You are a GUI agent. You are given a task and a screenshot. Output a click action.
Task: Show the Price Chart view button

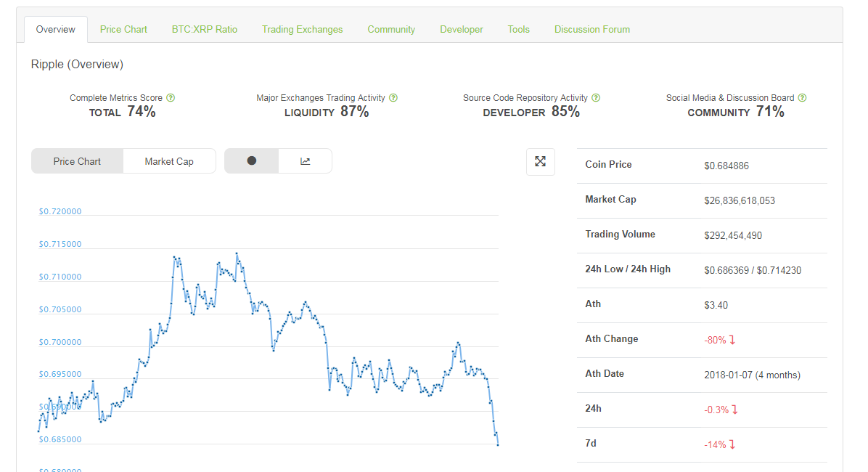tap(77, 161)
